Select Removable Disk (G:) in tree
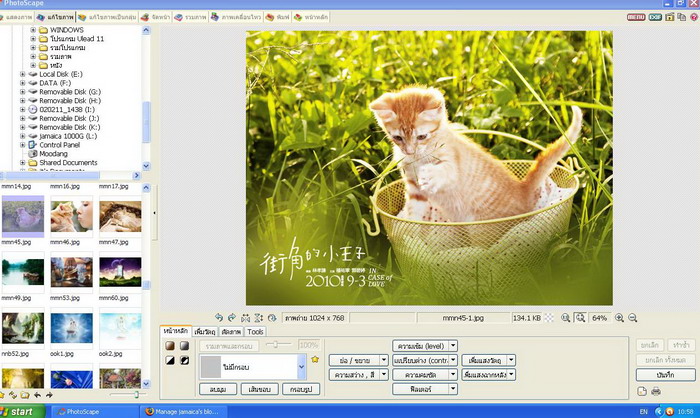Viewport: 700px width, 418px height. pyautogui.click(x=70, y=92)
